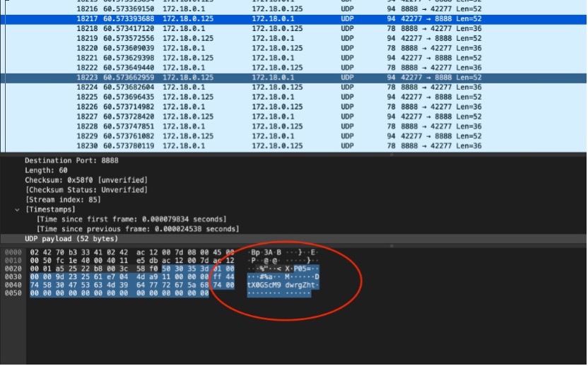Collapse the [Timestamps] tree node

click(17, 210)
